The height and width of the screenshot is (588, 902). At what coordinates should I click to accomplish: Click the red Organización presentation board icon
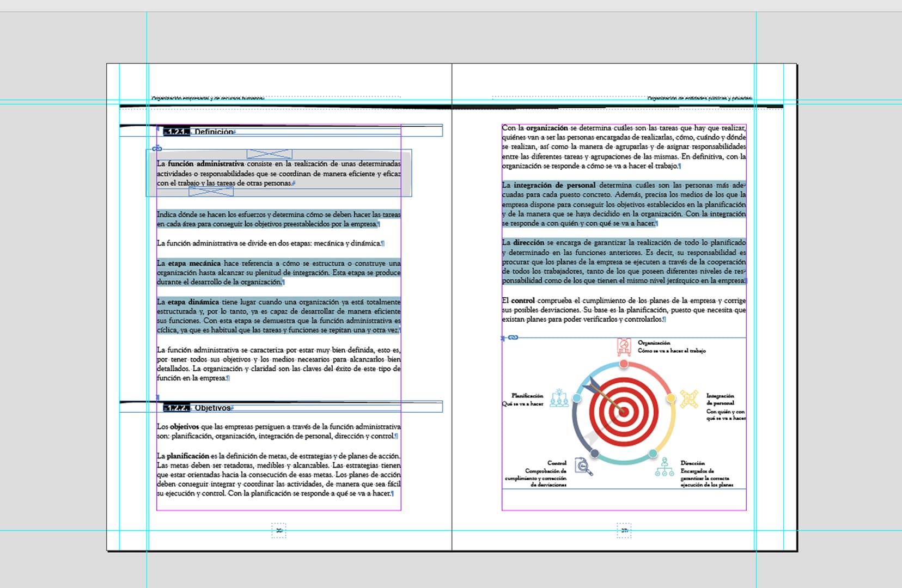(624, 346)
